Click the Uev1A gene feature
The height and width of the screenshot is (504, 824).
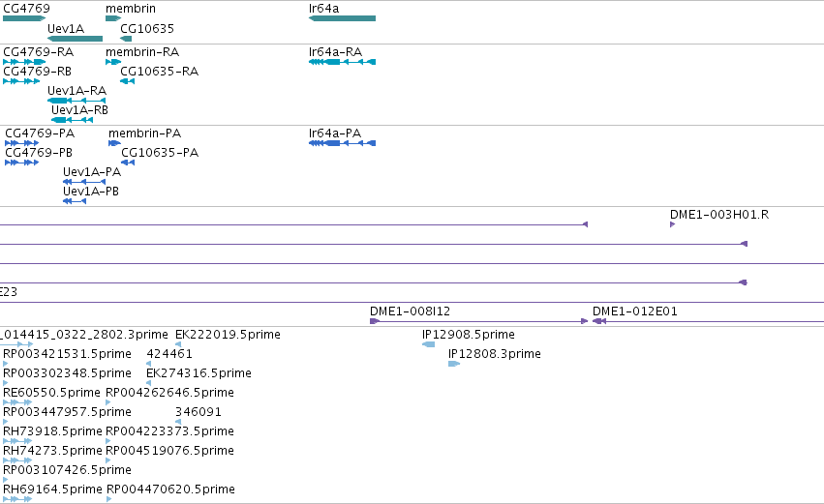coord(75,39)
